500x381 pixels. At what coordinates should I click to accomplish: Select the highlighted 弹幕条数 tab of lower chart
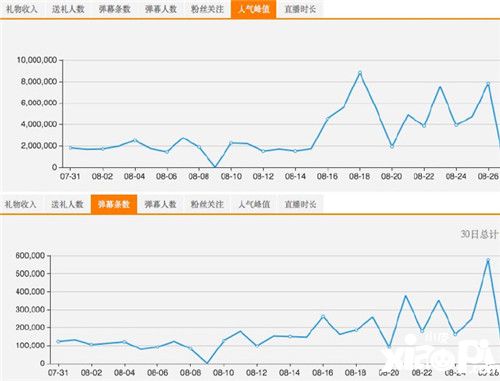[114, 204]
